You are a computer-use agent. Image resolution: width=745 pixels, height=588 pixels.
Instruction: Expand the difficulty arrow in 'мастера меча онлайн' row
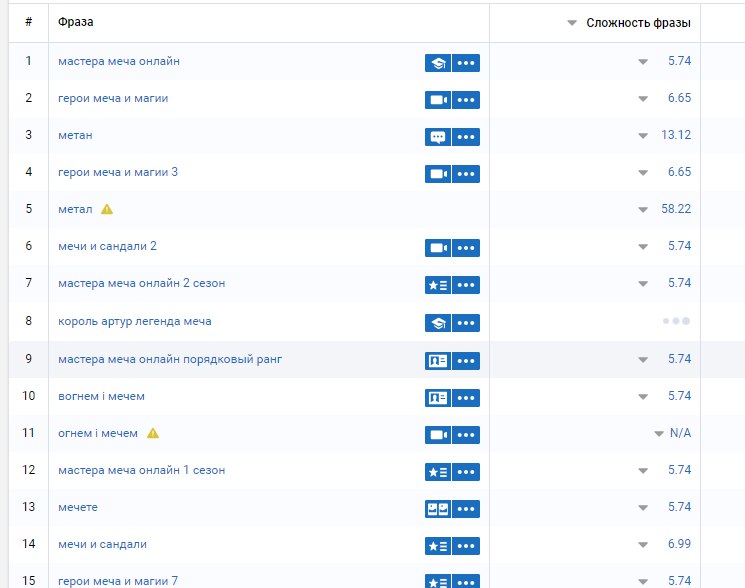click(x=643, y=62)
